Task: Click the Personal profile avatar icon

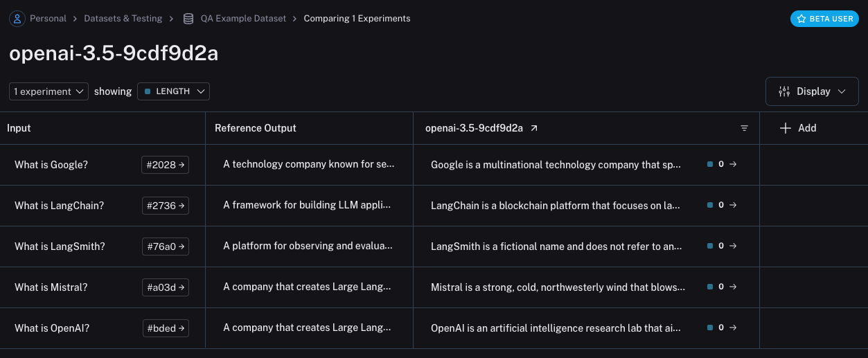Action: (17, 19)
